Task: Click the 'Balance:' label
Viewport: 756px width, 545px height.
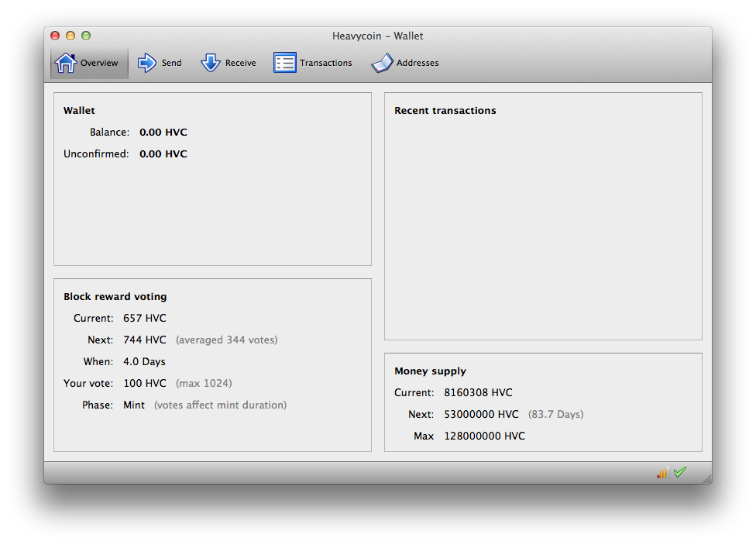Action: (x=109, y=133)
